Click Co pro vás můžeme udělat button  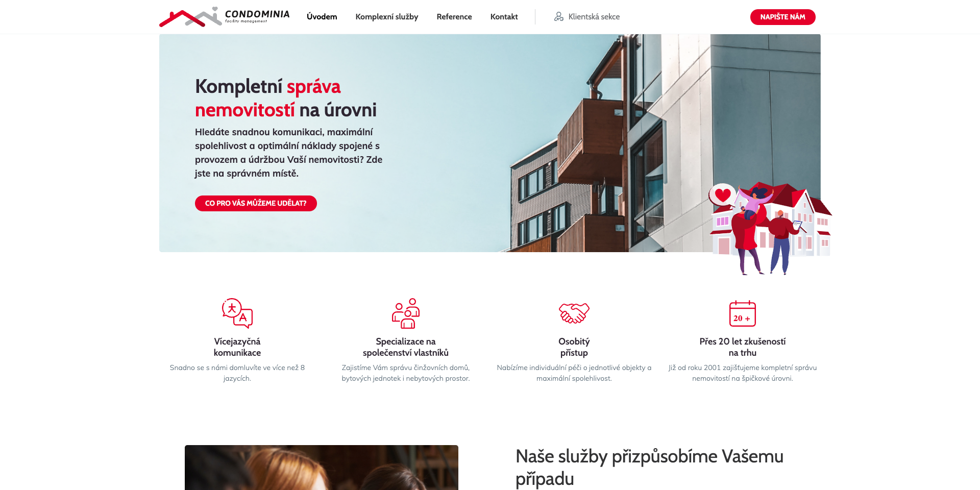[x=256, y=203]
